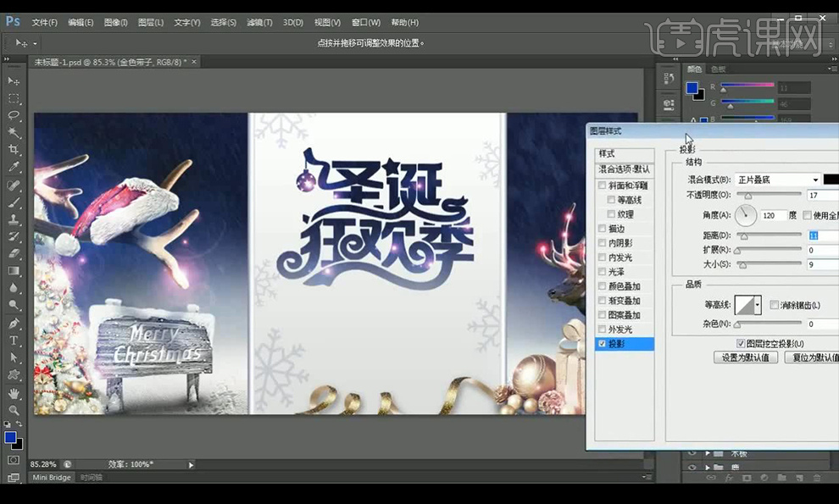Select the Magic Wand tool

(14, 133)
